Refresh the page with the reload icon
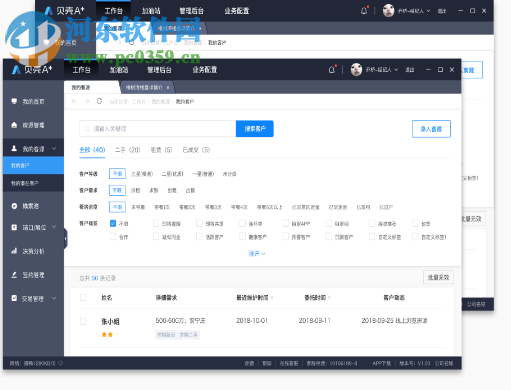Screen dimensions: 511x390 click(99, 101)
